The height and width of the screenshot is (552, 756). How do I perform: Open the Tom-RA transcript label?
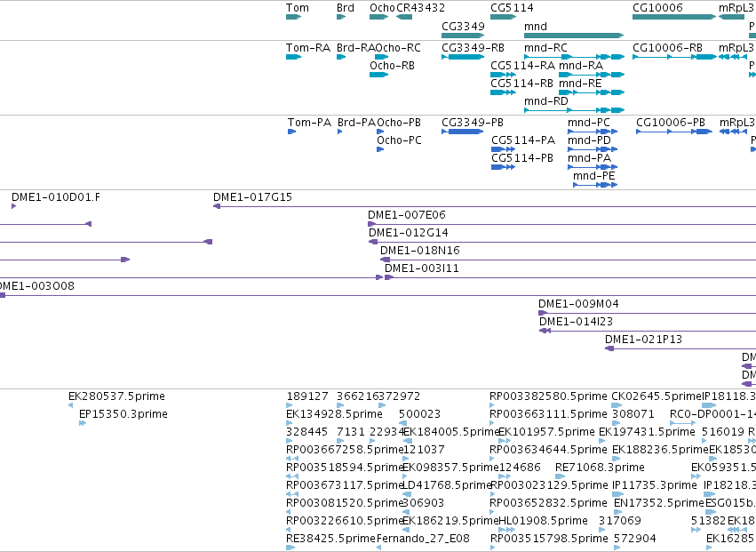pyautogui.click(x=308, y=48)
